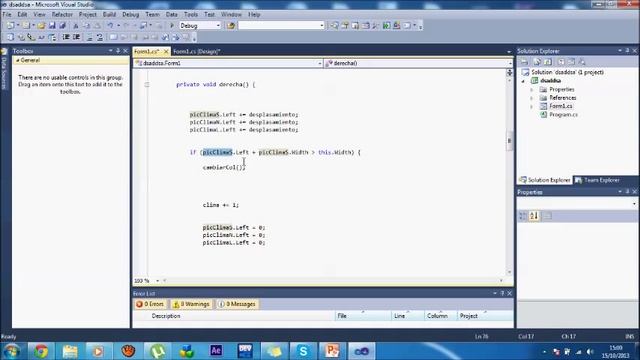The image size is (640, 360).
Task: Click the Windows Start button
Action: 11,351
